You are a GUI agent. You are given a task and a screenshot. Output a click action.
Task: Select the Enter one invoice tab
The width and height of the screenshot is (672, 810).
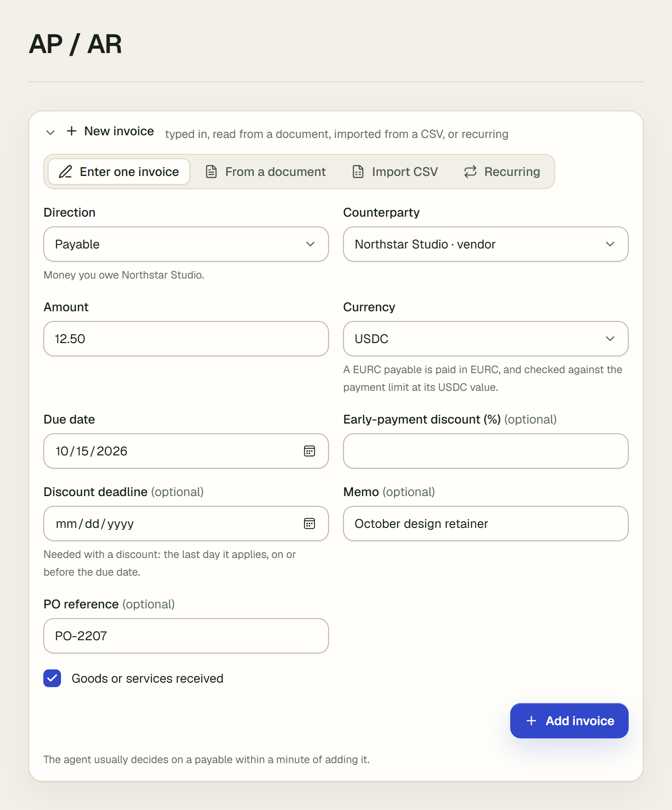tap(119, 172)
